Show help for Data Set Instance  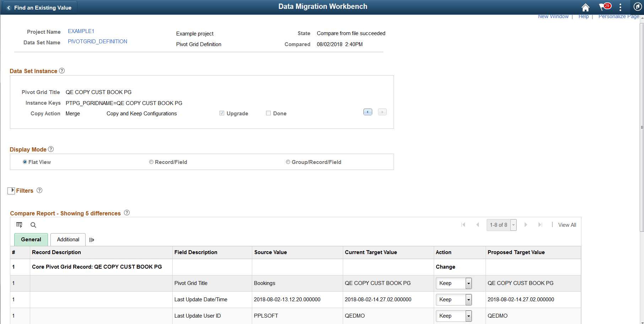click(62, 71)
